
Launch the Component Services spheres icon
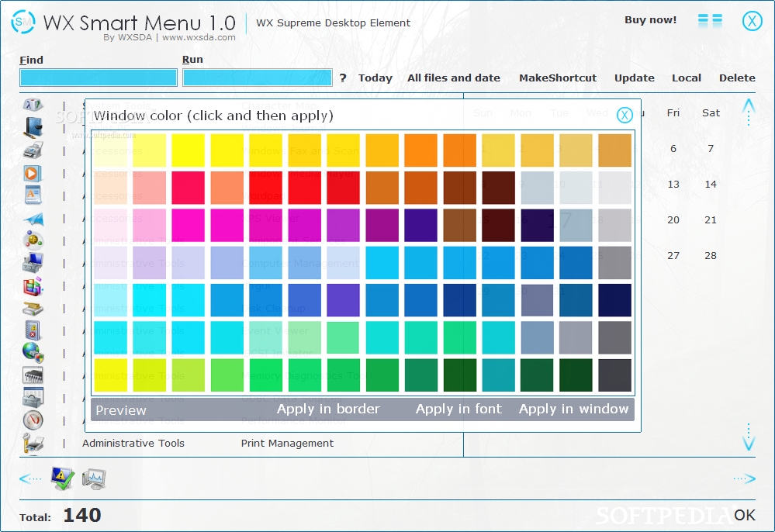click(x=33, y=240)
